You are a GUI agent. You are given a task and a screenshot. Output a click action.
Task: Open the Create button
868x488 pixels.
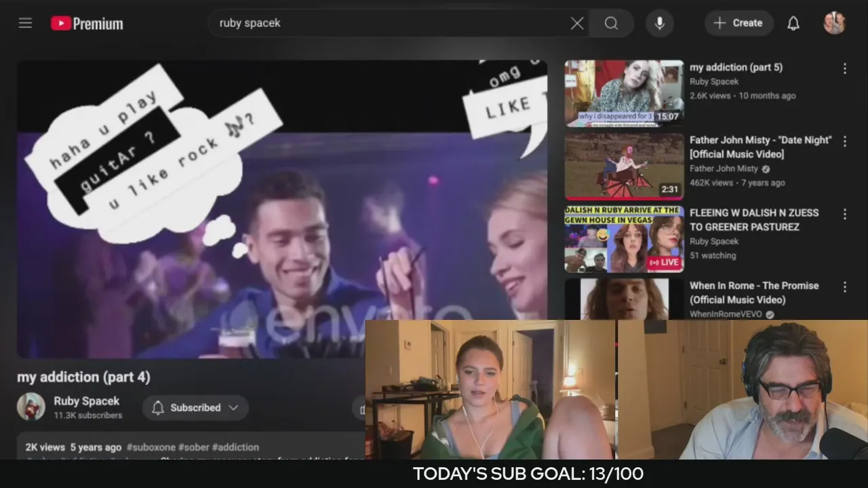[738, 23]
